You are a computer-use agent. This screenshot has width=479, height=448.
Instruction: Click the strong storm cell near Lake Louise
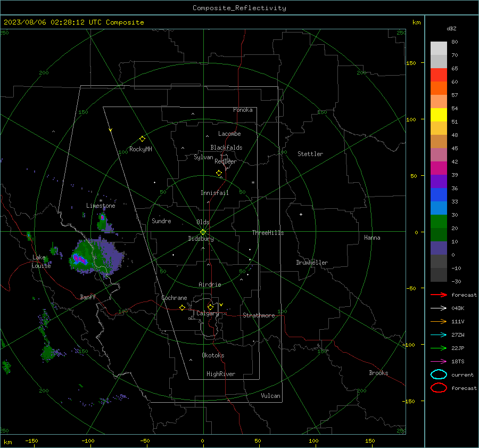(x=80, y=260)
